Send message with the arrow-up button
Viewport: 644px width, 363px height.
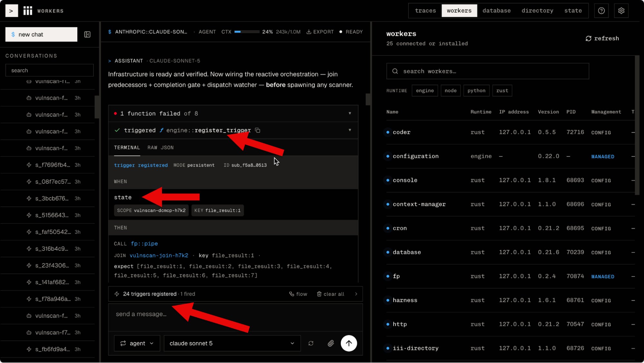(349, 343)
